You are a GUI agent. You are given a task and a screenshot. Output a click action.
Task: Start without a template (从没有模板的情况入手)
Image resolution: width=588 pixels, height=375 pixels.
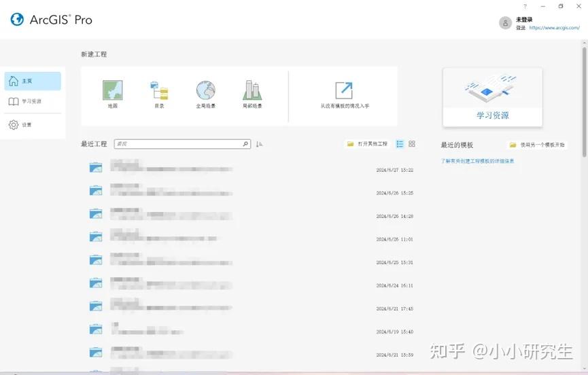(344, 95)
